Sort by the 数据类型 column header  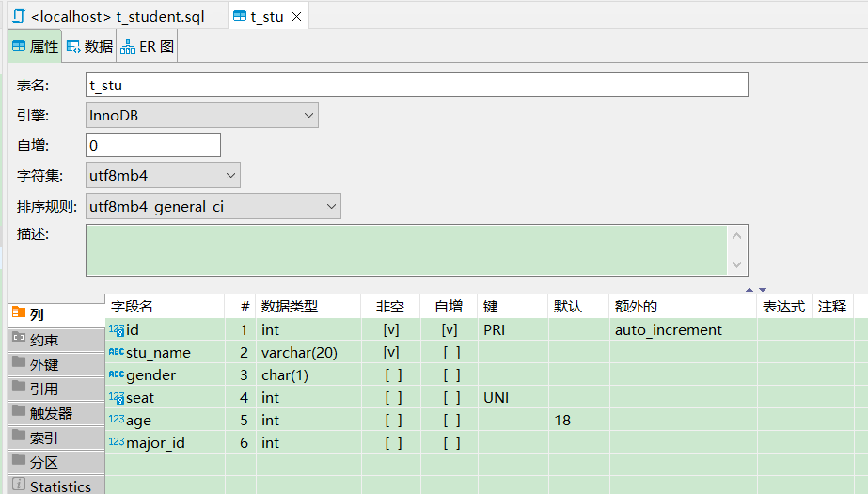click(308, 306)
